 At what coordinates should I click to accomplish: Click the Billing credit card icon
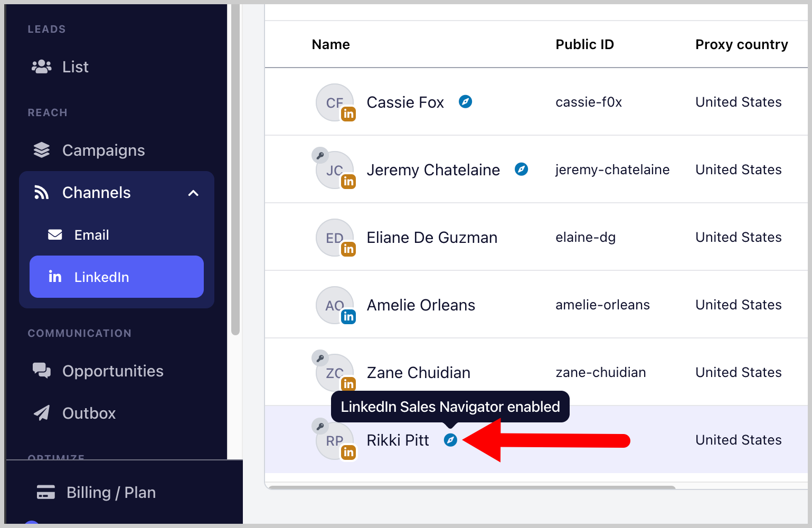46,492
